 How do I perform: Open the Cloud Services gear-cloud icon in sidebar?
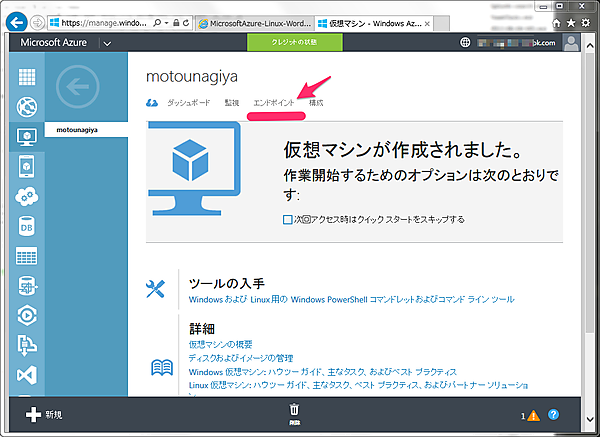(x=27, y=196)
